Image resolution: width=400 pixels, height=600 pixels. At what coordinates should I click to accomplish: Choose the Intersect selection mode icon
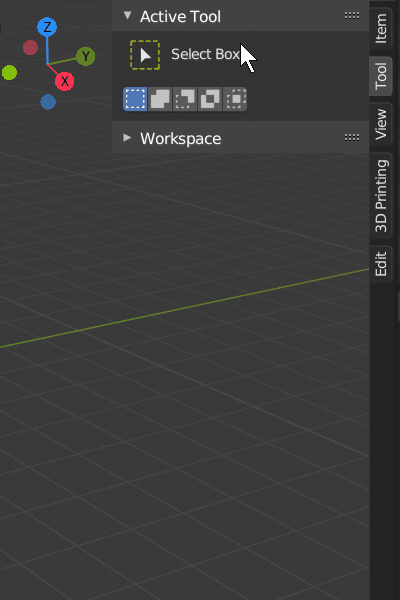(235, 99)
